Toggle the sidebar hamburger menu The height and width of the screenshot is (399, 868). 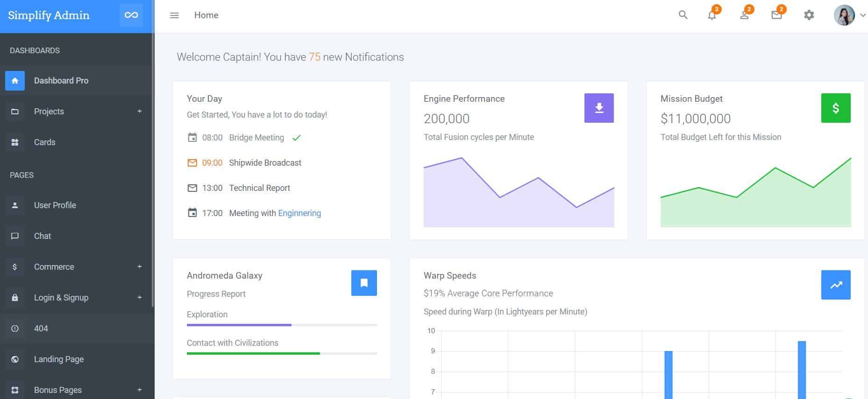pos(174,15)
